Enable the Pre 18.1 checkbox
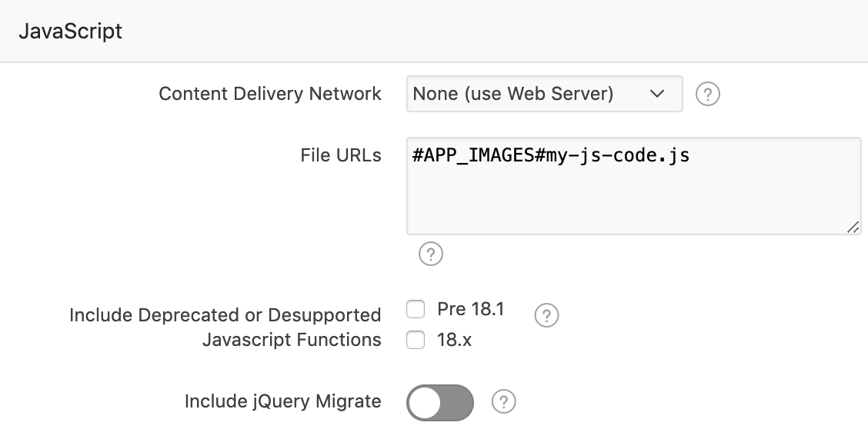 click(416, 310)
